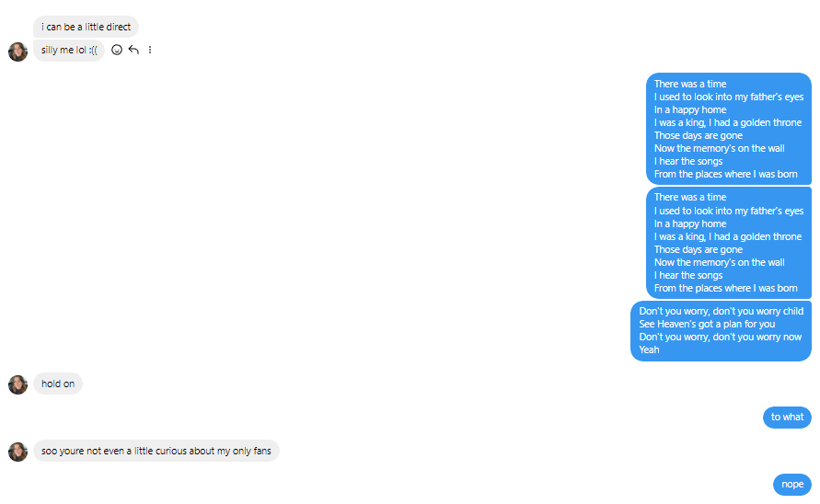820x504 pixels.
Task: Open emoji reaction picker for message
Action: pyautogui.click(x=117, y=50)
